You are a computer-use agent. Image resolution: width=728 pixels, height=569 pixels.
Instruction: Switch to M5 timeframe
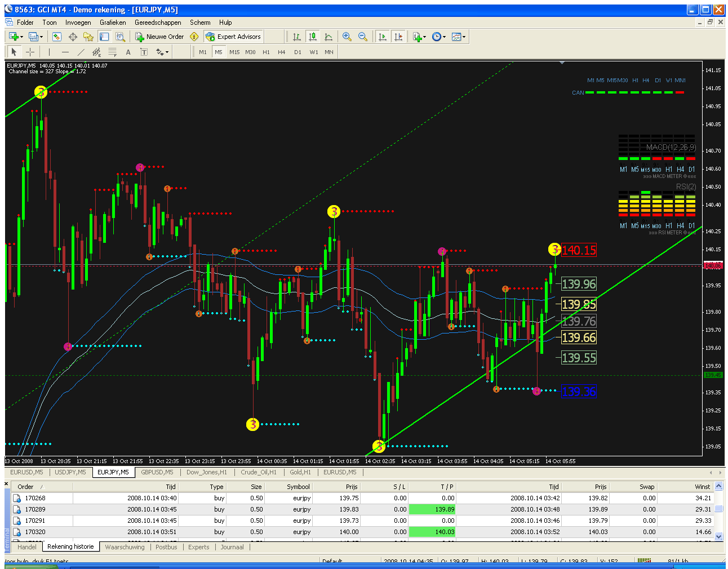coord(219,52)
